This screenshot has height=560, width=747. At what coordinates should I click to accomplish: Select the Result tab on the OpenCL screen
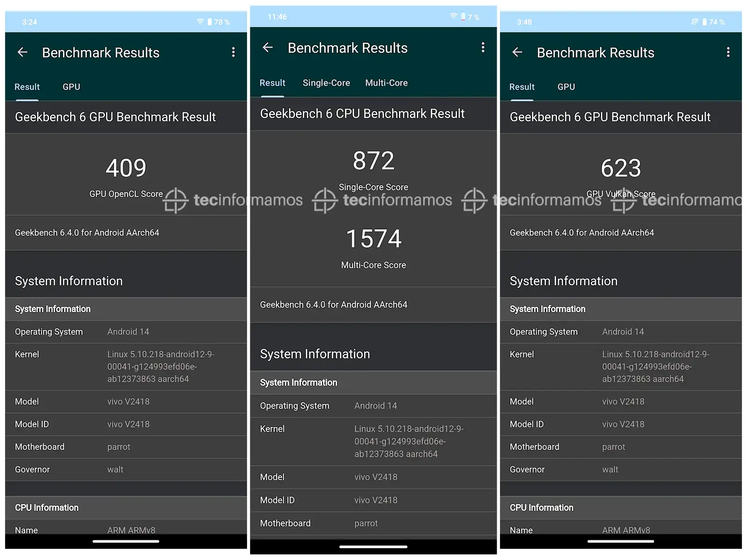[27, 87]
